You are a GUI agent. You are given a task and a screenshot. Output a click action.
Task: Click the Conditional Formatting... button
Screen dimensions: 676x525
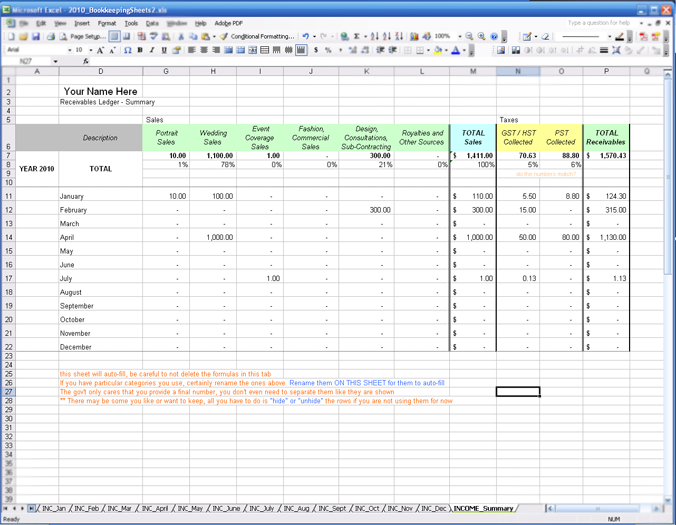[263, 37]
